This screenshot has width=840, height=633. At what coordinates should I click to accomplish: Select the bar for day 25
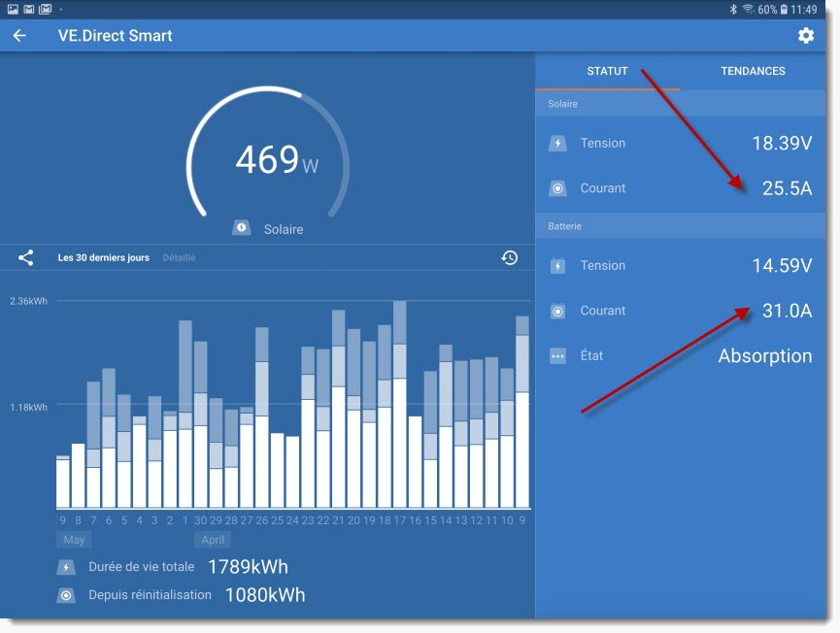point(277,470)
